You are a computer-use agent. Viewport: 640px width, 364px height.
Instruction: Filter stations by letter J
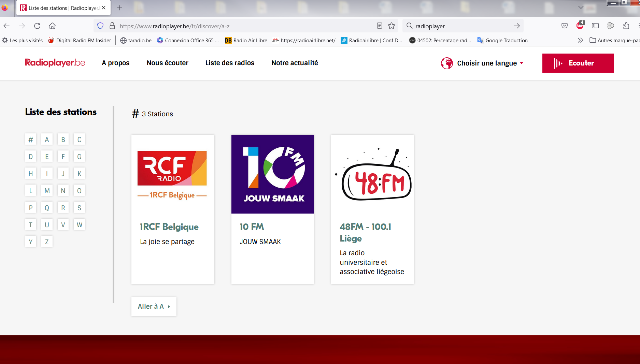pos(63,173)
